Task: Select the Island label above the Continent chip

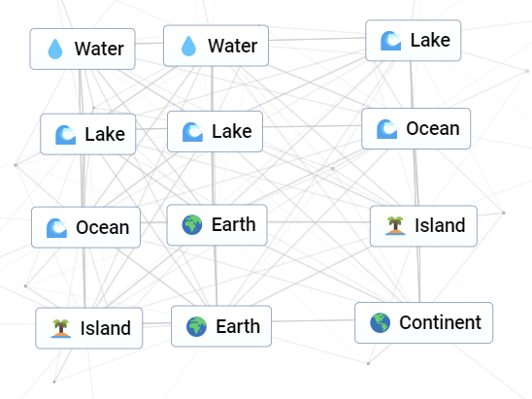Action: tap(440, 225)
